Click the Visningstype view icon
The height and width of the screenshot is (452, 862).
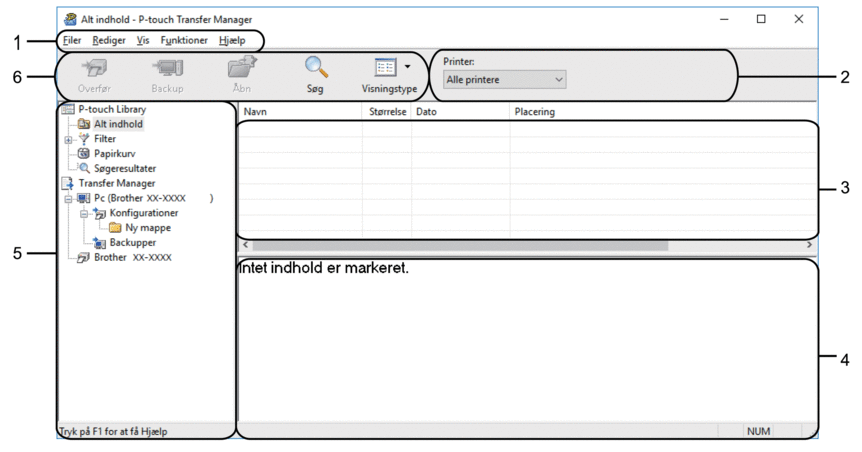tap(385, 68)
